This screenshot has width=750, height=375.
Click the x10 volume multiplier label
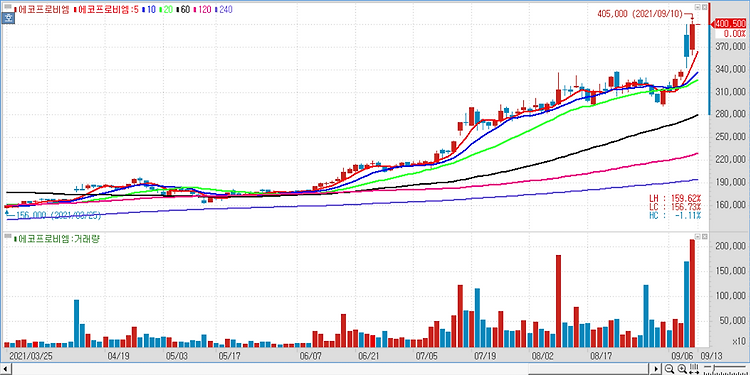click(739, 342)
